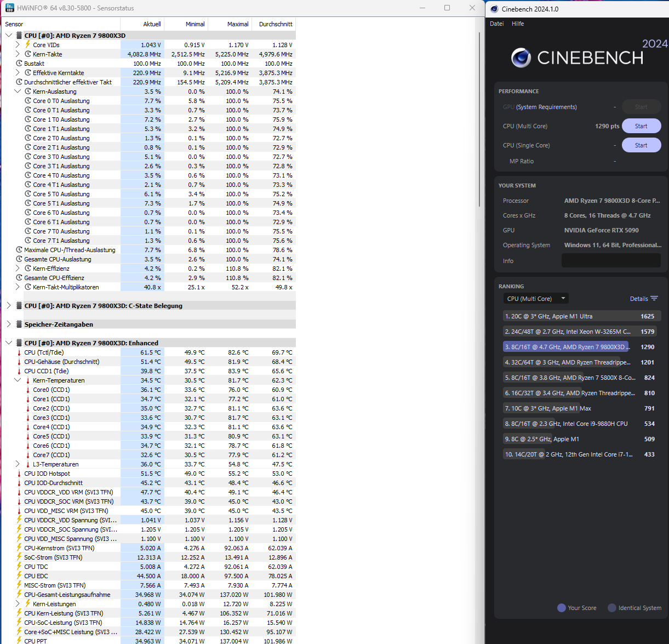This screenshot has height=644, width=669.
Task: Click the Aktuell column header
Action: (x=142, y=24)
